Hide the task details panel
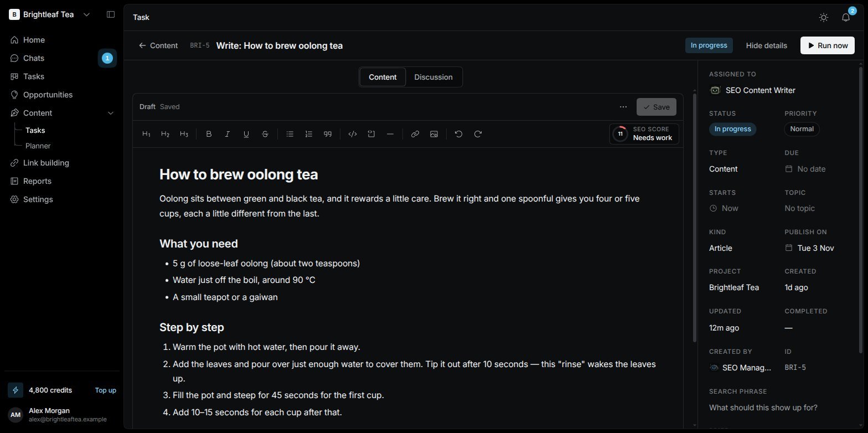Viewport: 868px width, 433px height. (x=766, y=45)
